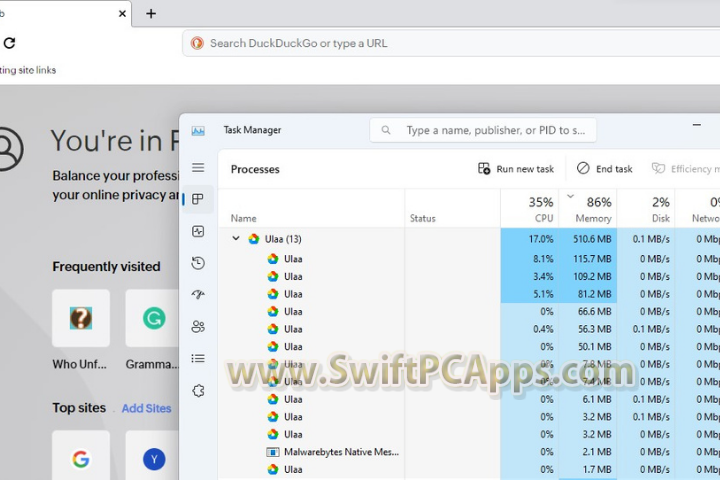Select the Processes page sidebar icon
The width and height of the screenshot is (720, 480).
(x=198, y=199)
